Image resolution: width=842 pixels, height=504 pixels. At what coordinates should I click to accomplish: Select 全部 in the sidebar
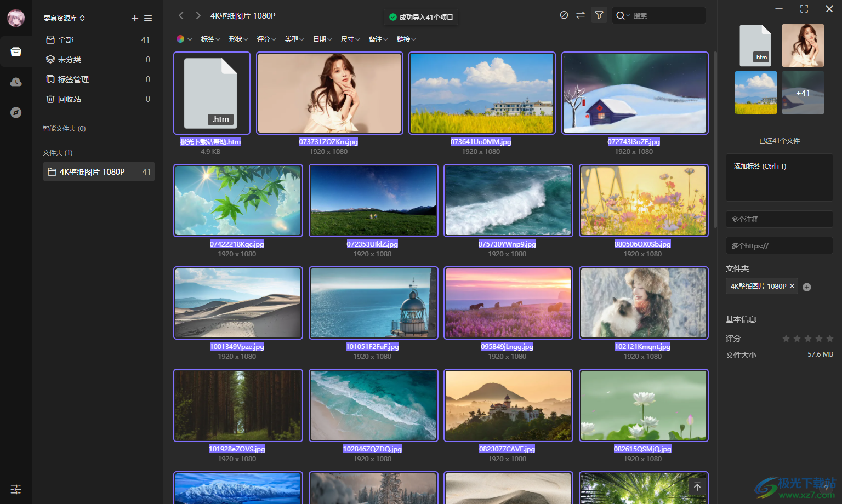coord(99,39)
